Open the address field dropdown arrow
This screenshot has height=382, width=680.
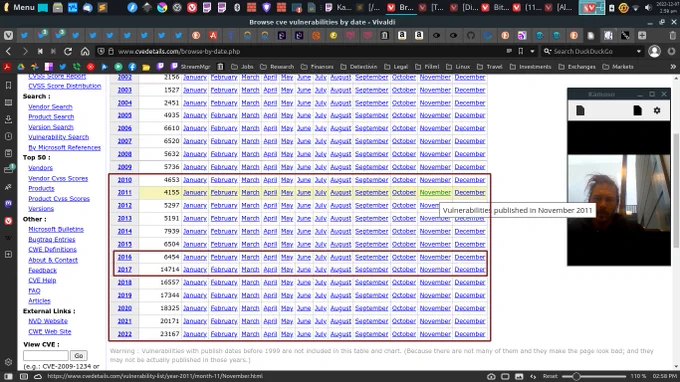click(x=532, y=51)
